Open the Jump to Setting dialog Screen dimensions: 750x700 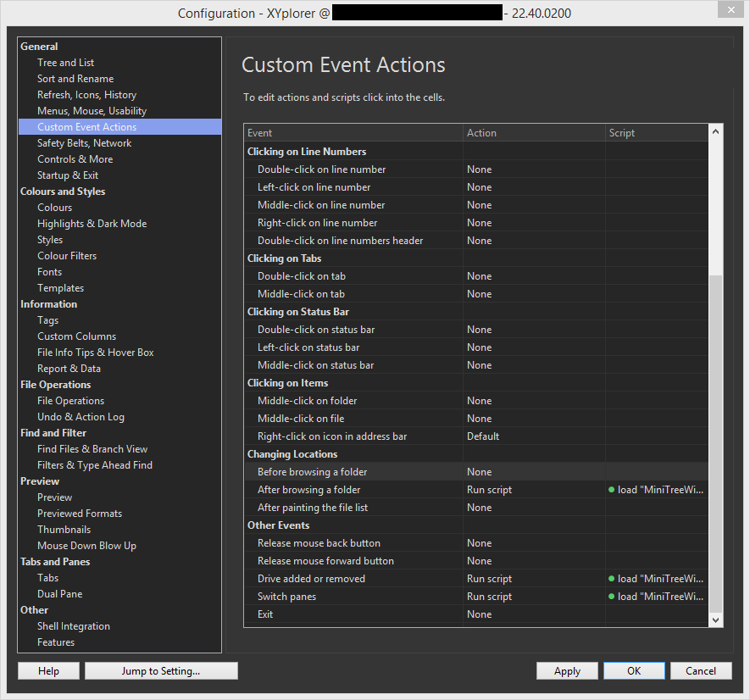pyautogui.click(x=160, y=670)
